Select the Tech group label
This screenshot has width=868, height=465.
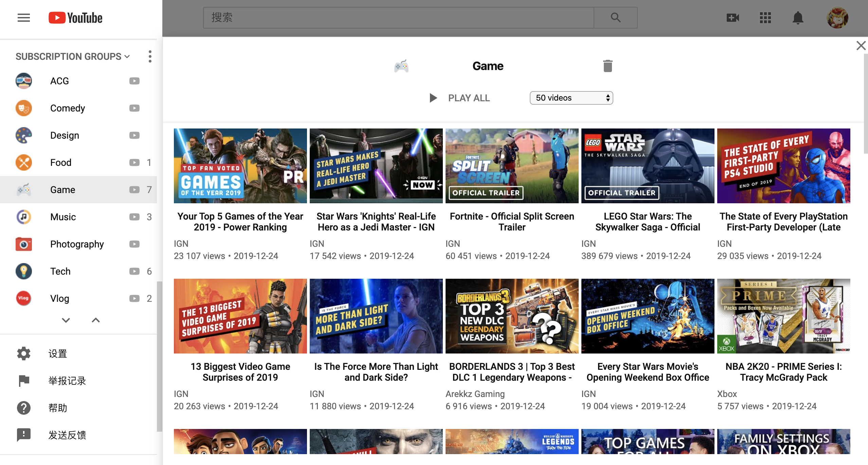tap(60, 271)
